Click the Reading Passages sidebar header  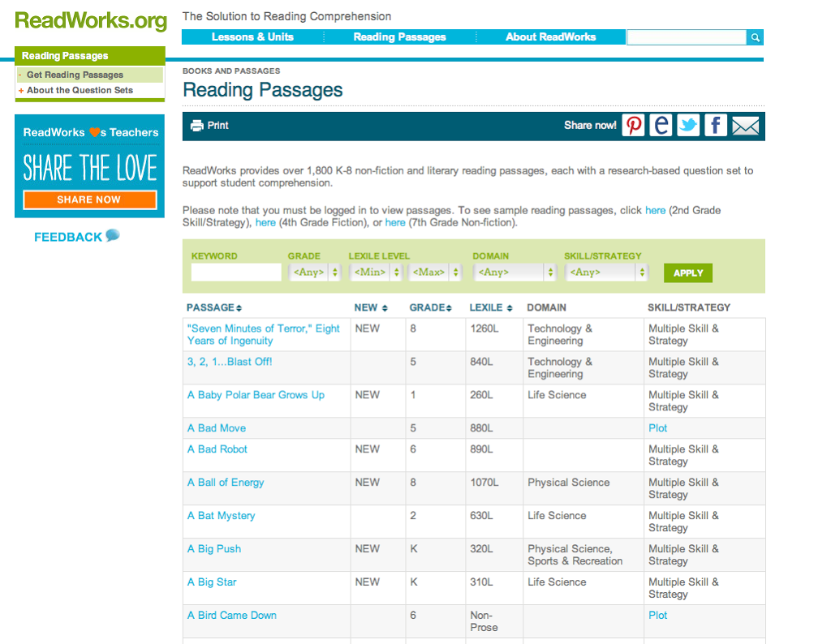90,56
